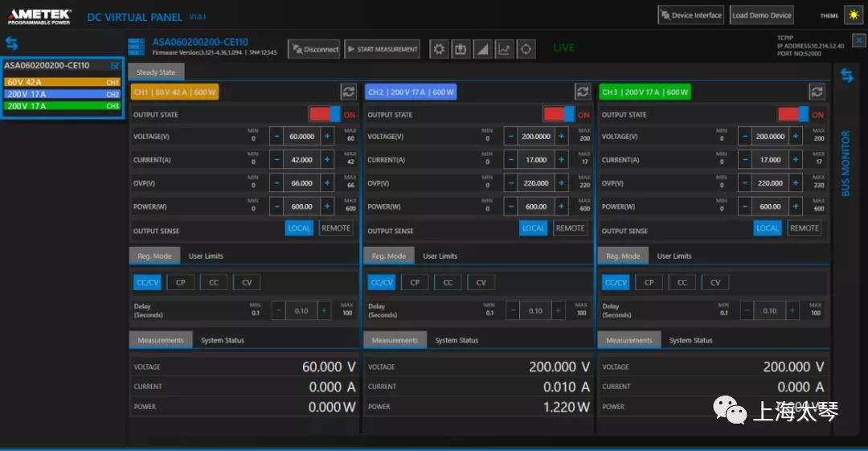The height and width of the screenshot is (451, 868).
Task: Open CH2 Reg. Mode tab
Action: pyautogui.click(x=389, y=256)
